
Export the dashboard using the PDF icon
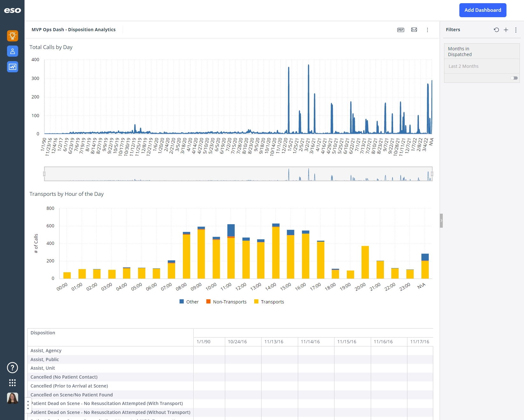[400, 30]
